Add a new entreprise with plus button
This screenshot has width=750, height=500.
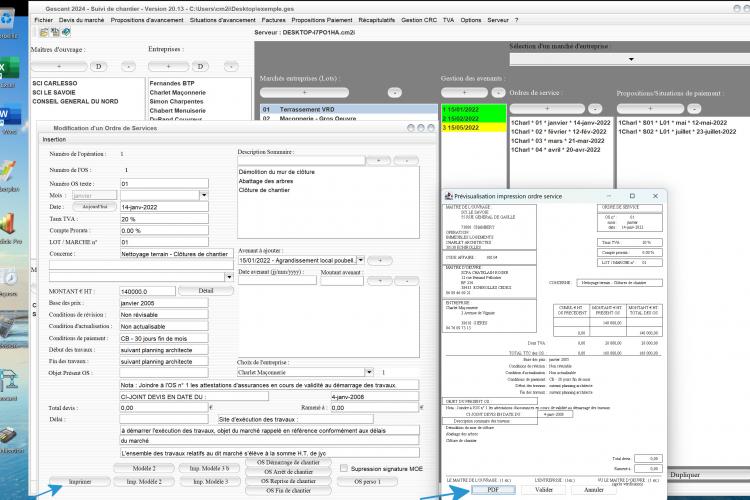168,67
